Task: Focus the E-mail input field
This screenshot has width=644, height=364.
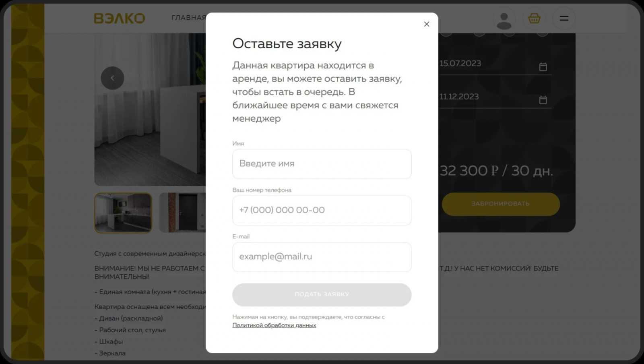Action: click(322, 257)
